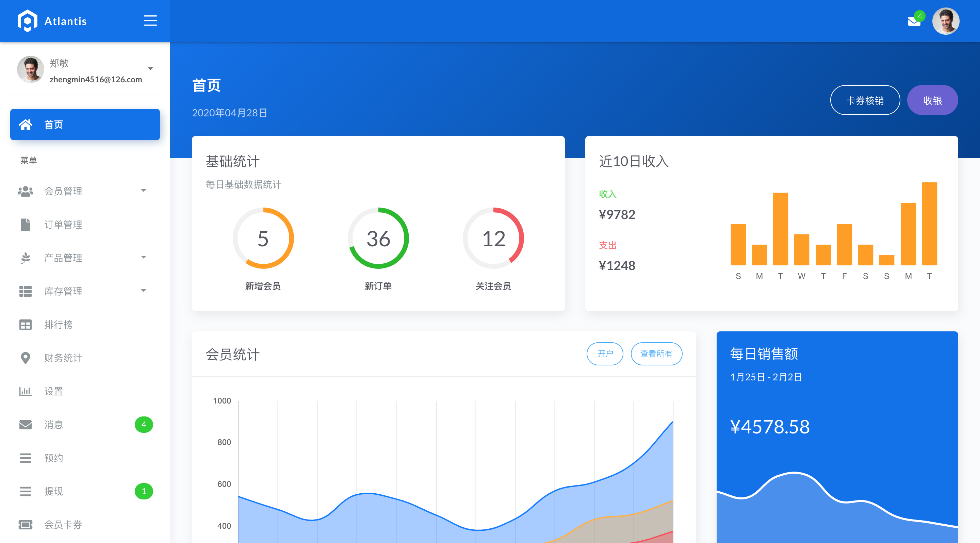Click the 财务统计 map pin icon
The height and width of the screenshot is (543, 980).
[x=26, y=358]
